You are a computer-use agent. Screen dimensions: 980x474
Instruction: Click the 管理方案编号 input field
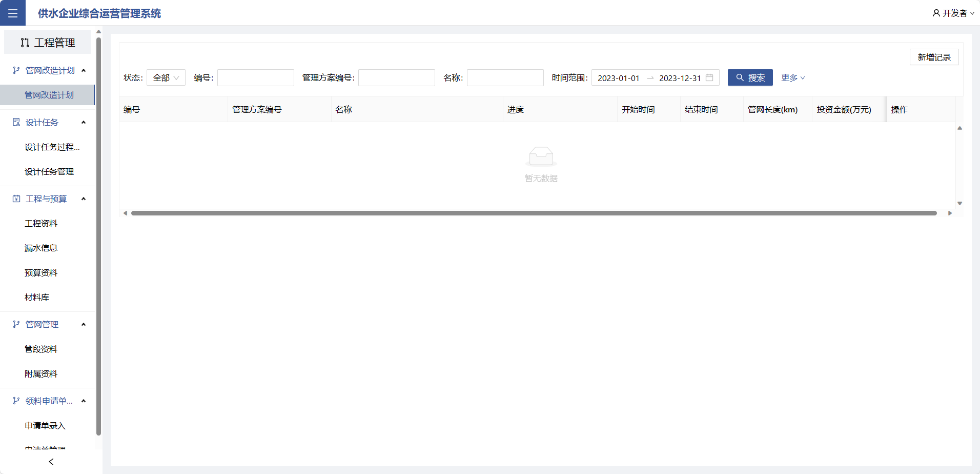[397, 77]
